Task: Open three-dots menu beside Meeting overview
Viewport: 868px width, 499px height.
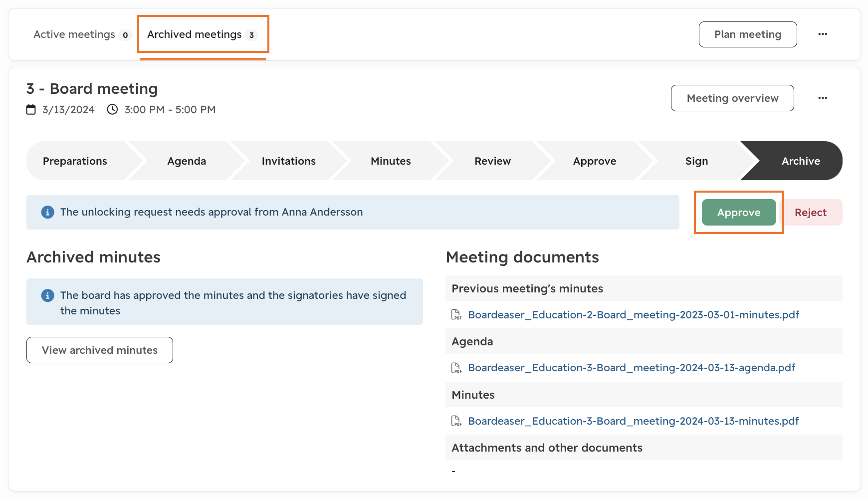Action: point(823,98)
